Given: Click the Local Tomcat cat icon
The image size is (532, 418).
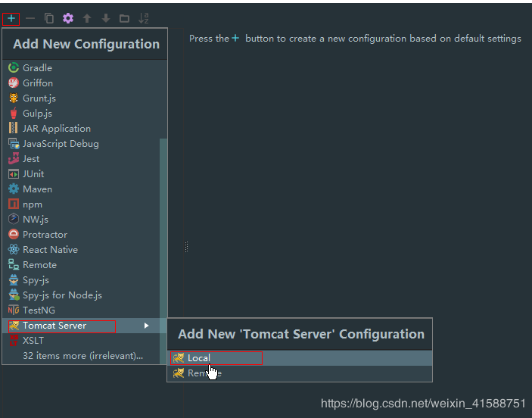Looking at the screenshot, I should tap(179, 358).
